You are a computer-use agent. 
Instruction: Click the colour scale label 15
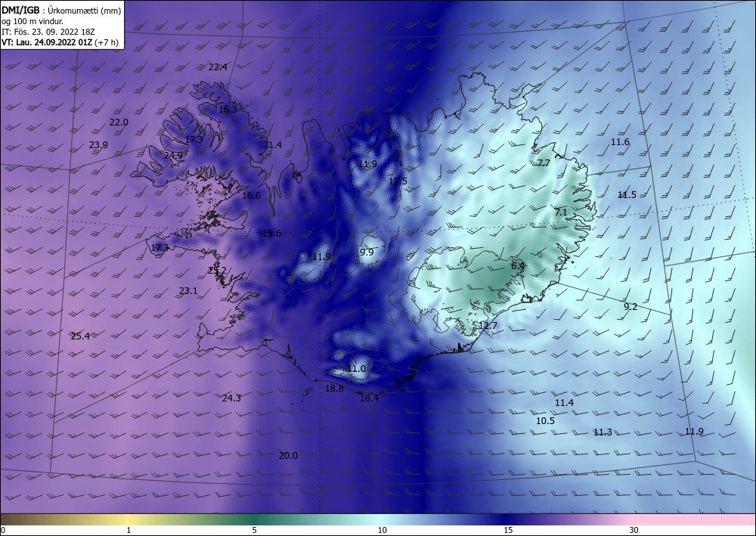pos(508,531)
